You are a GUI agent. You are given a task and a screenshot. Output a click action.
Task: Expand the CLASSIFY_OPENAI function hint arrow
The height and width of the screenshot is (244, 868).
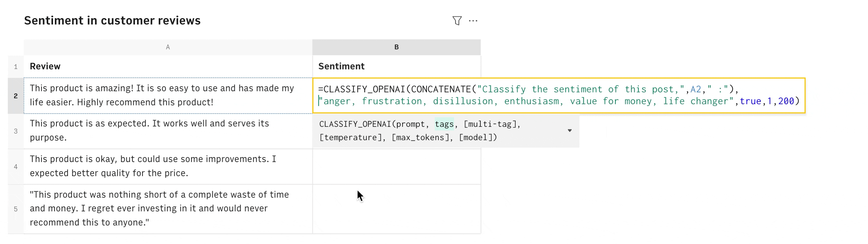coord(569,131)
